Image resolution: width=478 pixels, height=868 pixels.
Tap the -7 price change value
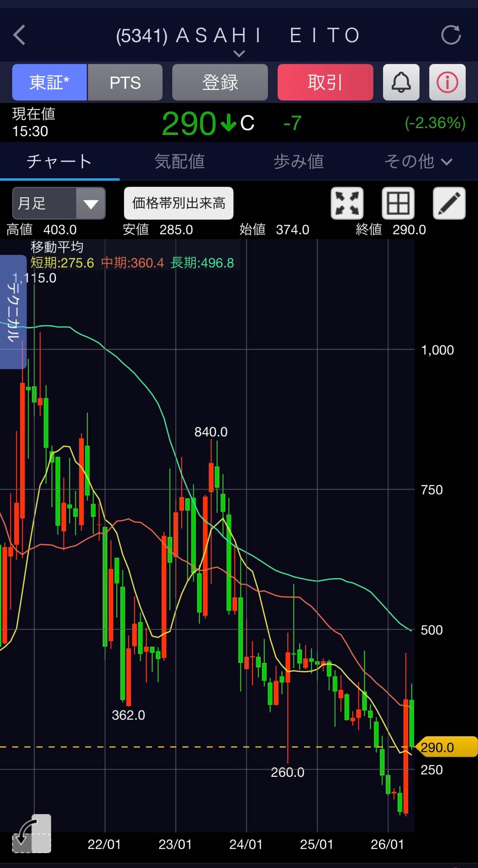[x=292, y=123]
